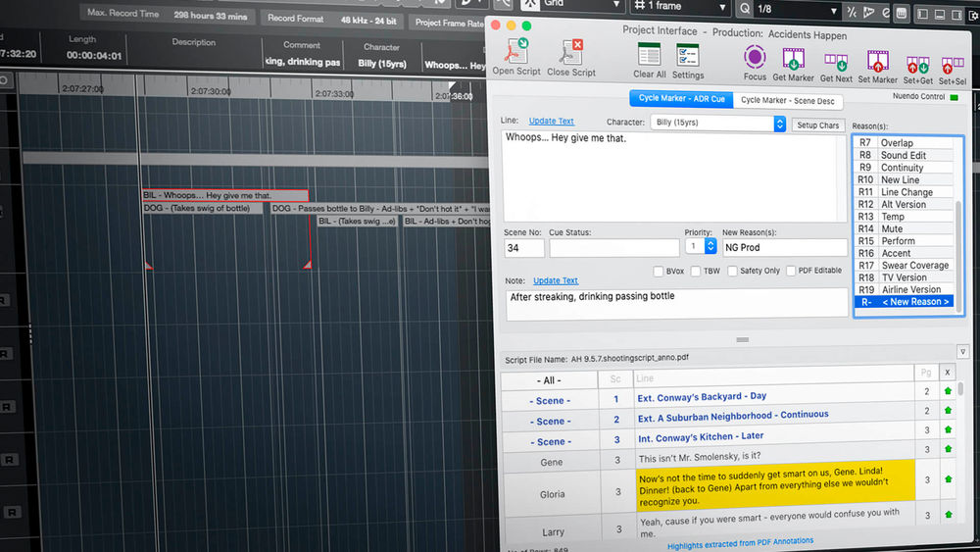
Task: Click the Open Script icon
Action: [x=516, y=53]
